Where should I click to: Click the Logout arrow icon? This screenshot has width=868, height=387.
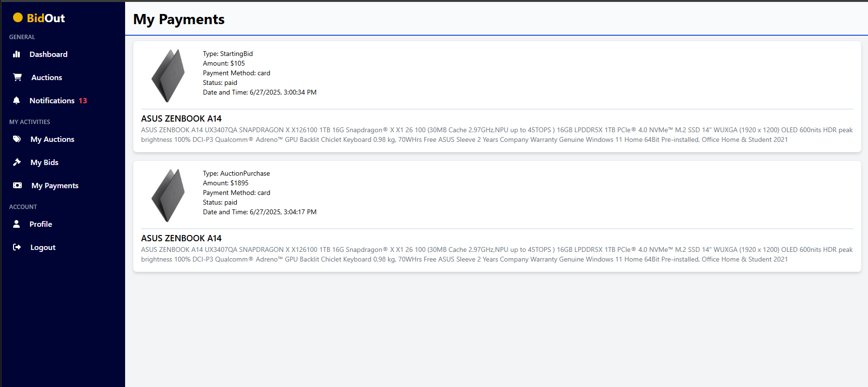(x=17, y=247)
